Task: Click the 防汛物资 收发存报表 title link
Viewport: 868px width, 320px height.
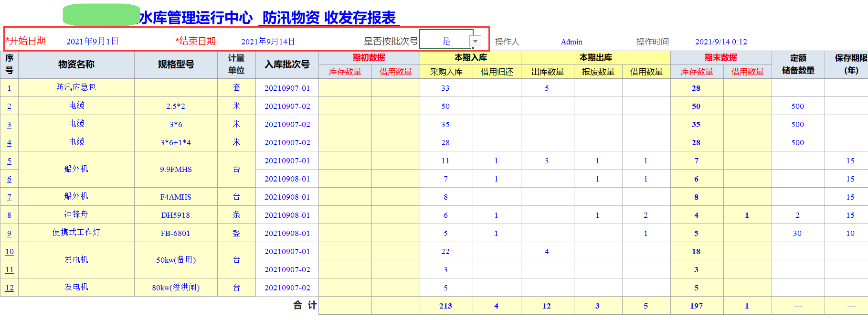Action: tap(329, 18)
